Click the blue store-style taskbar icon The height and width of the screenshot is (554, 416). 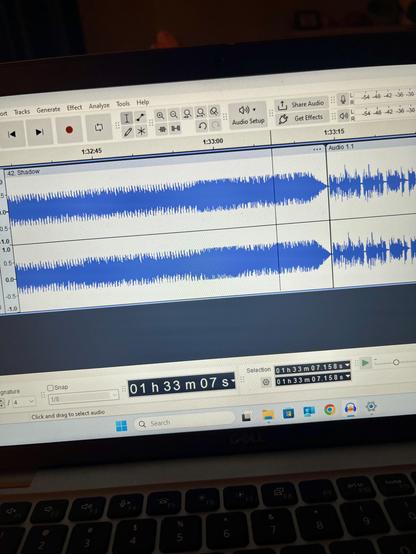[288, 413]
